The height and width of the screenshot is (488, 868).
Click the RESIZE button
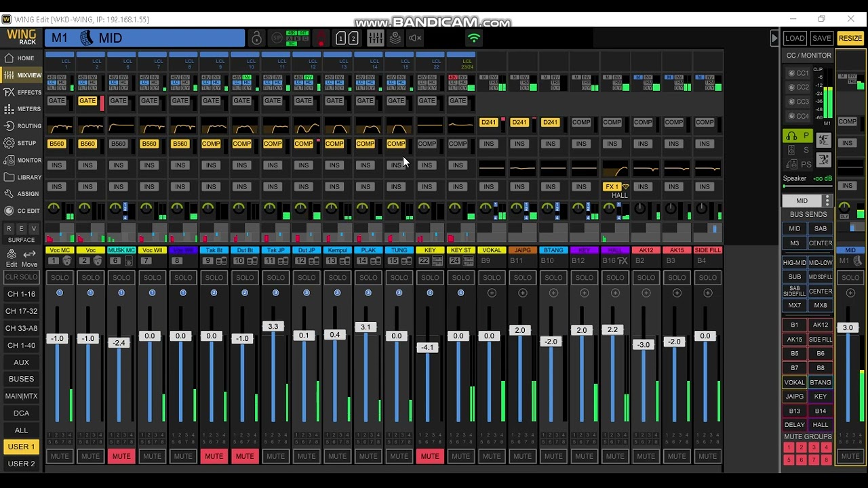pyautogui.click(x=850, y=39)
